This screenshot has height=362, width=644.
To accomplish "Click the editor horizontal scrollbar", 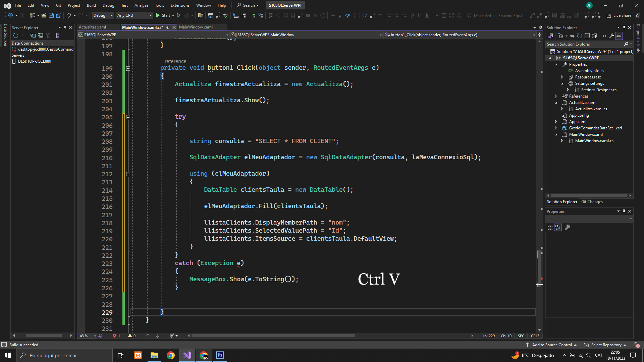I will [273, 336].
